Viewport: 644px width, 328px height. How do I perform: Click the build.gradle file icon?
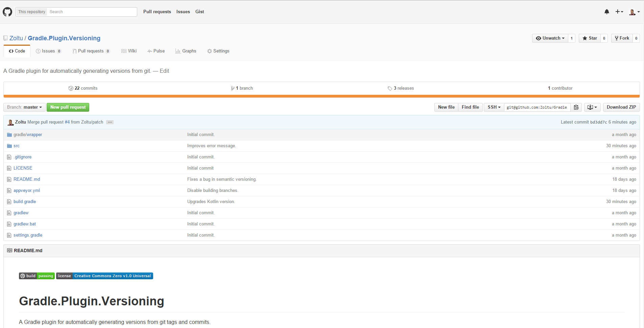[x=9, y=202]
